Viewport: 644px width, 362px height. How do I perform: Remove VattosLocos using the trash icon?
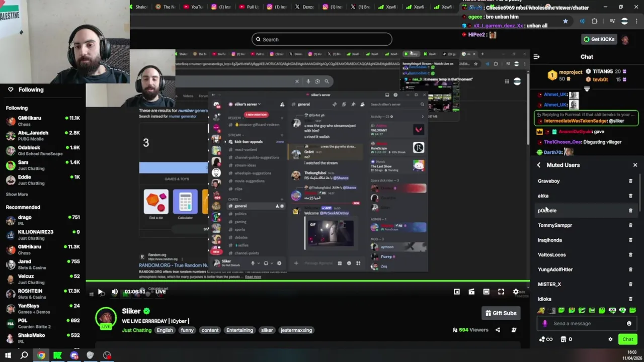pos(630,255)
